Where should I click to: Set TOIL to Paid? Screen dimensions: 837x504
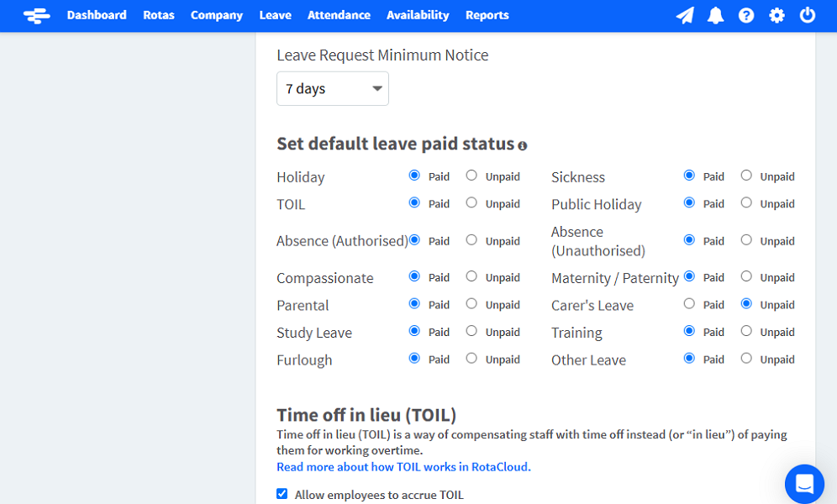pyautogui.click(x=414, y=202)
